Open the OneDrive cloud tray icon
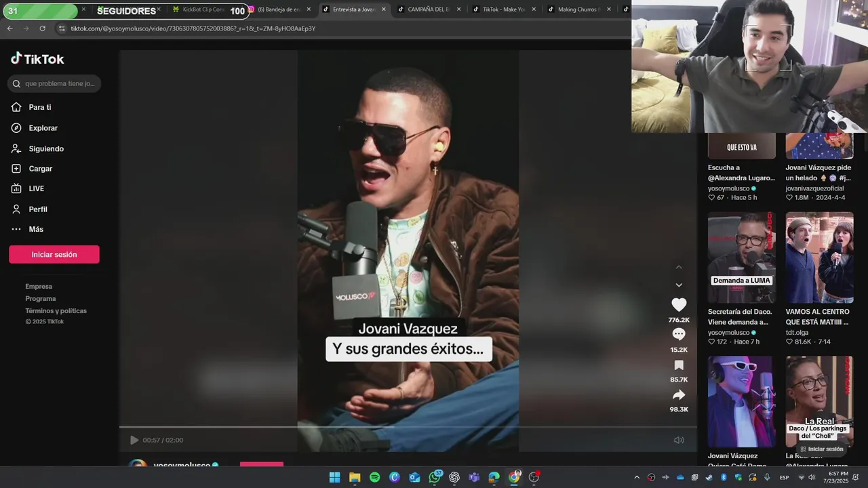This screenshot has height=488, width=868. [x=680, y=477]
